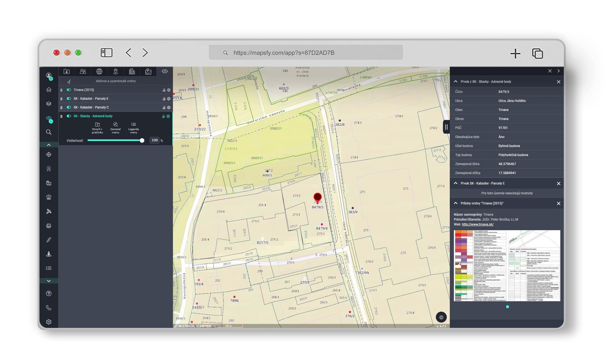The height and width of the screenshot is (364, 616).
Task: Open the Trnava legend thumbnail image
Action: tap(507, 266)
